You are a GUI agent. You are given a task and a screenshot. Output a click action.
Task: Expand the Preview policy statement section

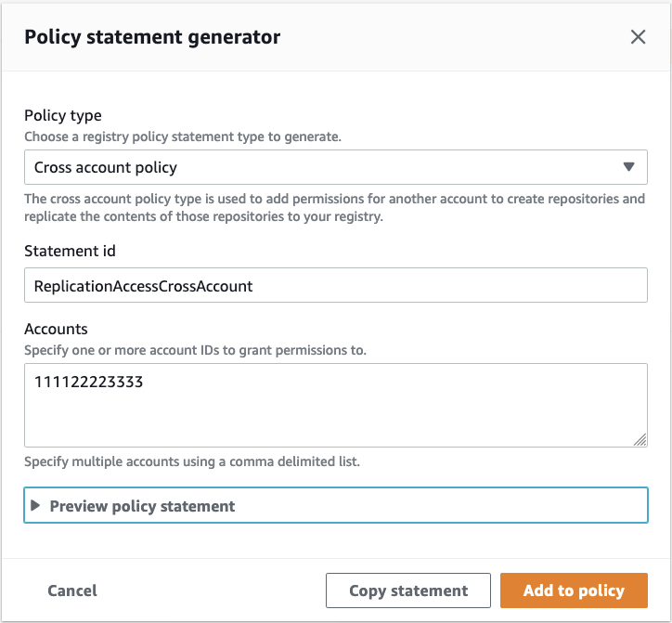[142, 506]
